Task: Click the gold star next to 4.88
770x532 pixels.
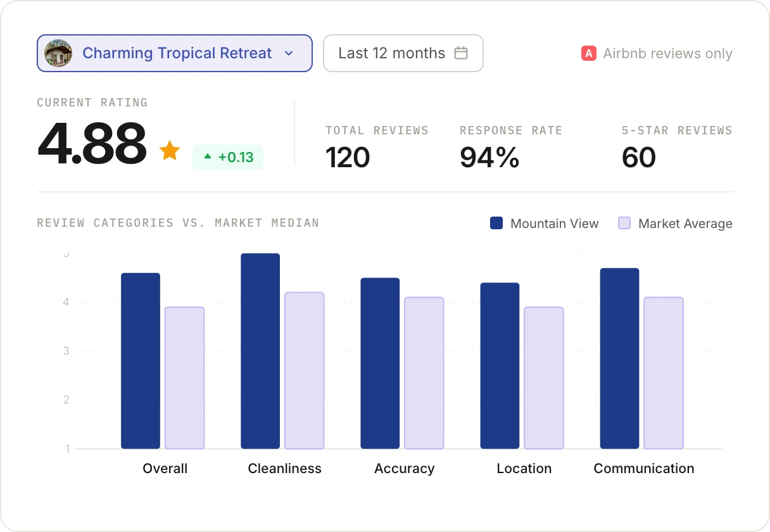Action: 169,149
